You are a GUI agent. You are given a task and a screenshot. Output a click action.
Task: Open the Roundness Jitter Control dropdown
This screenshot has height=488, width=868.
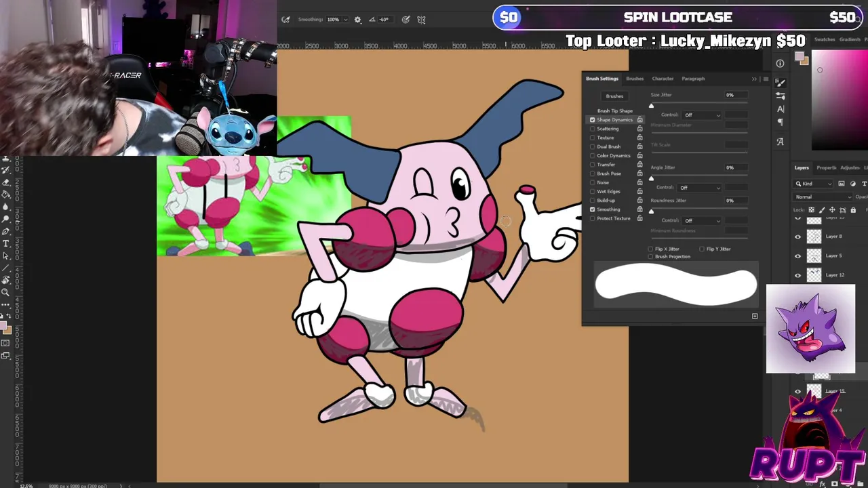coord(702,221)
